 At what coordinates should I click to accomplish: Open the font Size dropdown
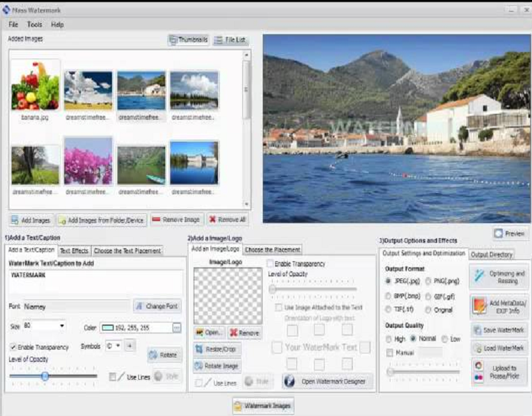click(x=62, y=326)
